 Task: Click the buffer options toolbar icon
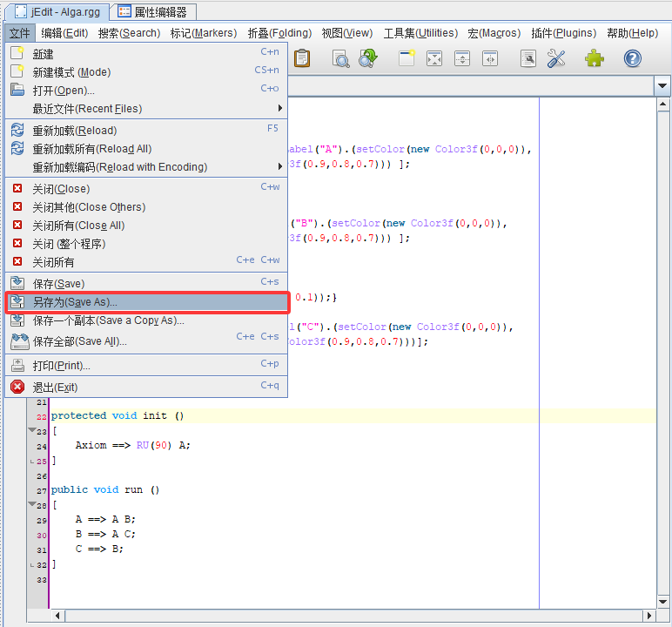coord(528,58)
